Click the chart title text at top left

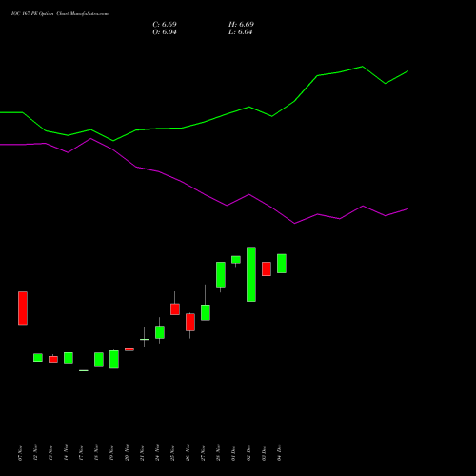pyautogui.click(x=60, y=14)
